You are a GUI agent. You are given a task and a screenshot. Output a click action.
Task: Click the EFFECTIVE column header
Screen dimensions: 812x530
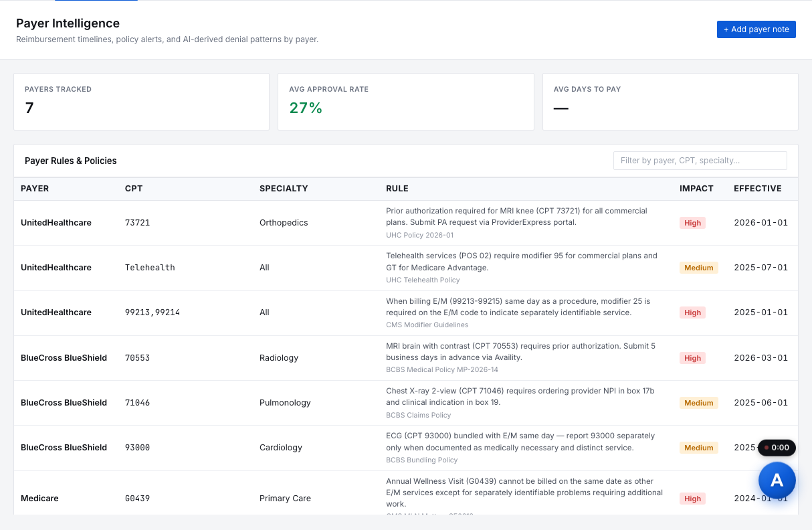[758, 189]
